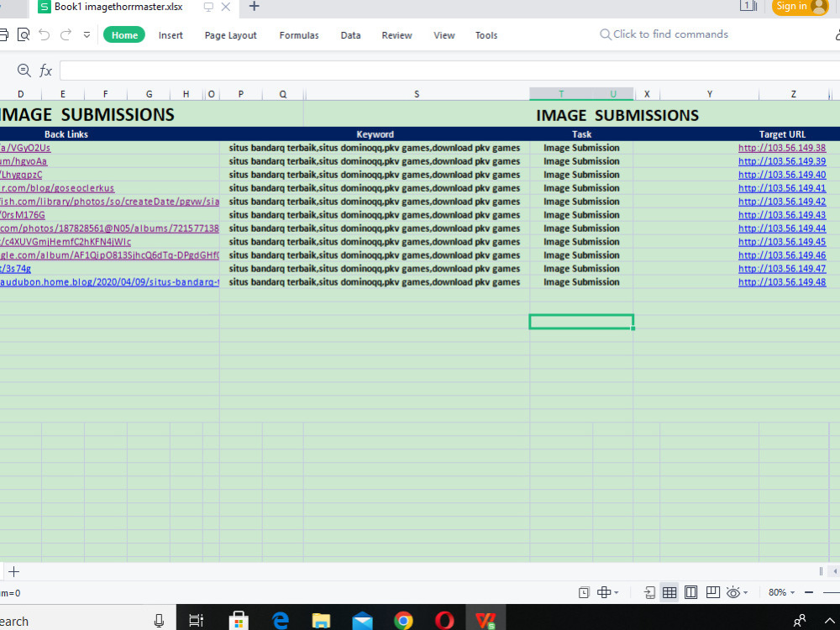This screenshot has height=630, width=840.
Task: Click the horizontal scrollbar left arrow
Action: [835, 571]
